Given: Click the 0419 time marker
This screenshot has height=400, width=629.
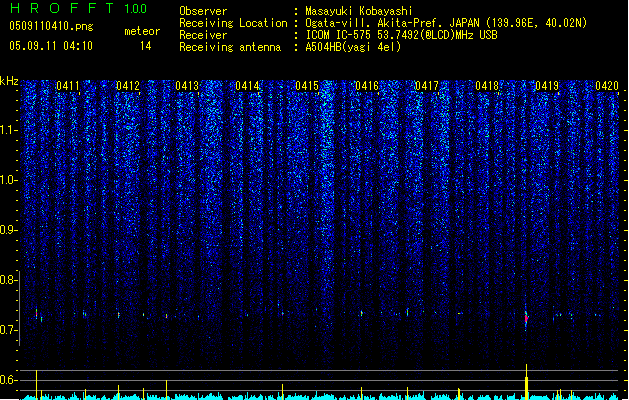Looking at the screenshot, I should (547, 86).
